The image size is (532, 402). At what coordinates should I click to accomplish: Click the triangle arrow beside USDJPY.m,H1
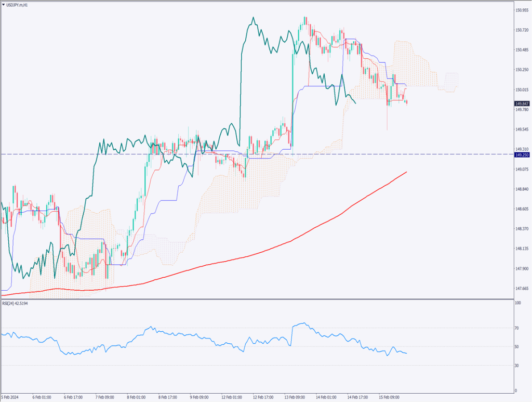(x=4, y=4)
